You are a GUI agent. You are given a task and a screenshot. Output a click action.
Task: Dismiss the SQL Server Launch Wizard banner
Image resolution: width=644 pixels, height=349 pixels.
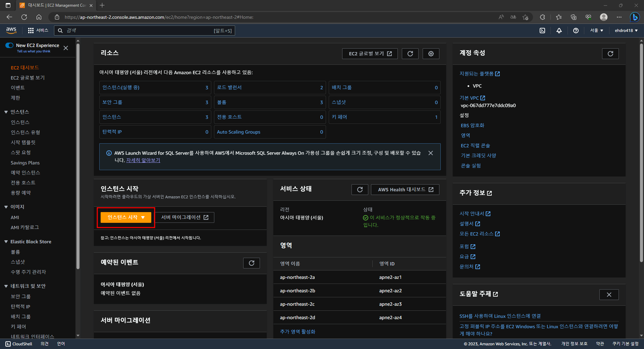[x=431, y=153]
